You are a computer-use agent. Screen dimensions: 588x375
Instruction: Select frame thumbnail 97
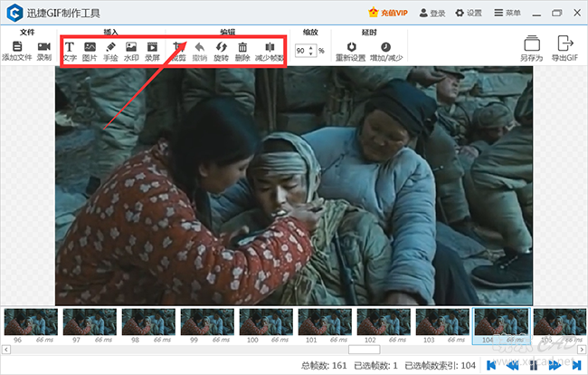click(x=90, y=322)
